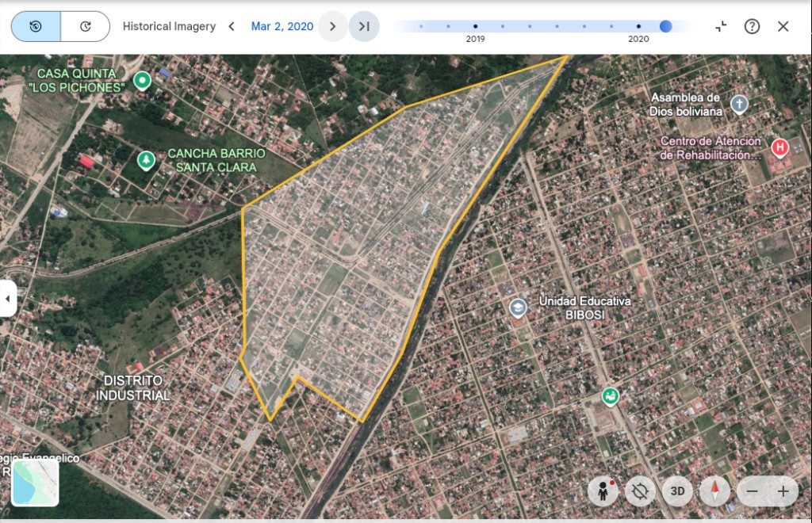Toggle 3D view button
Screen dimensions: 812x523
677,491
